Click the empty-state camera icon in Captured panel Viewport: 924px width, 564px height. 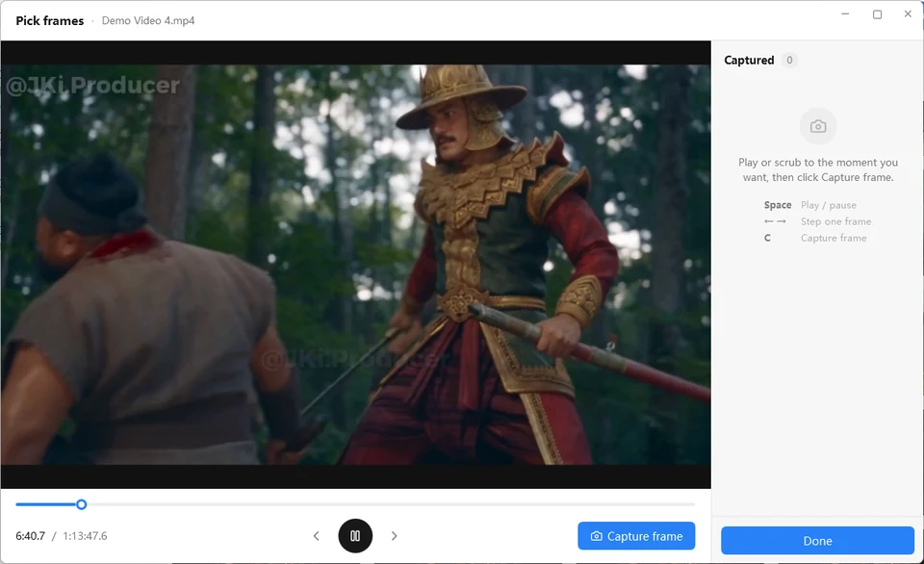(818, 126)
